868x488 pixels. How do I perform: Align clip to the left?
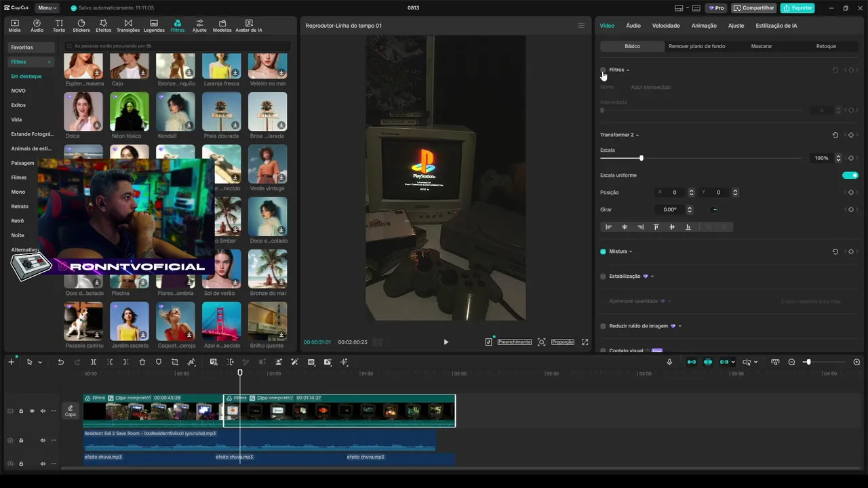(608, 227)
